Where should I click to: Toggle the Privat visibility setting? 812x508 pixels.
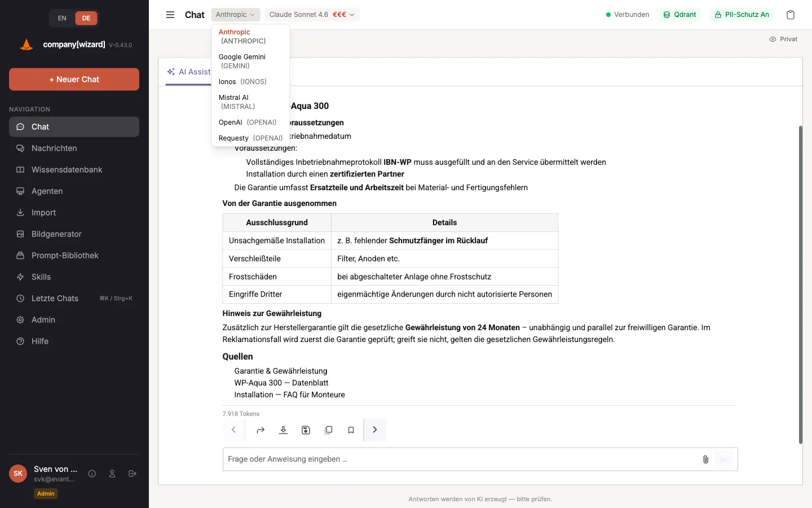(783, 39)
